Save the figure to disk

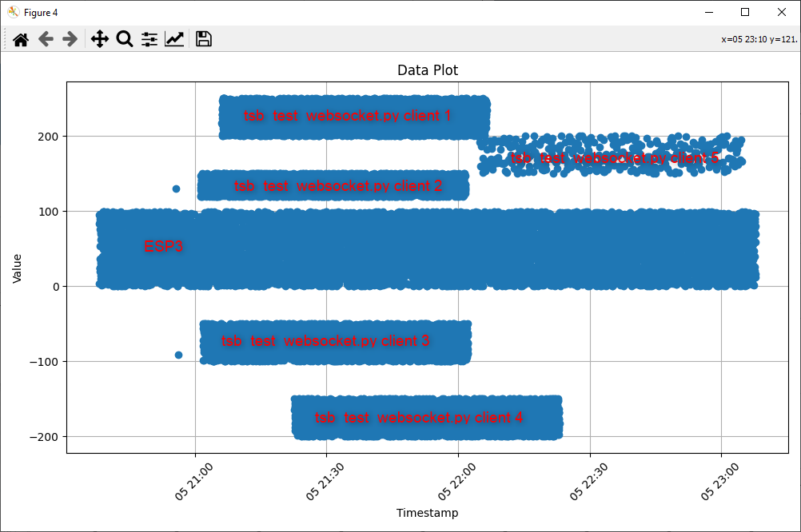click(204, 39)
